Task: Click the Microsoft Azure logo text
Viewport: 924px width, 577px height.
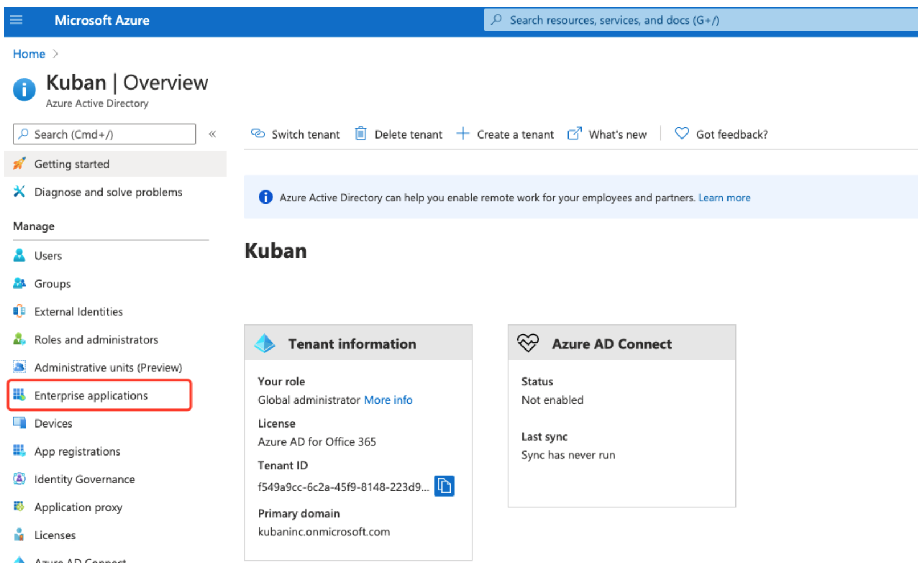Action: (102, 21)
